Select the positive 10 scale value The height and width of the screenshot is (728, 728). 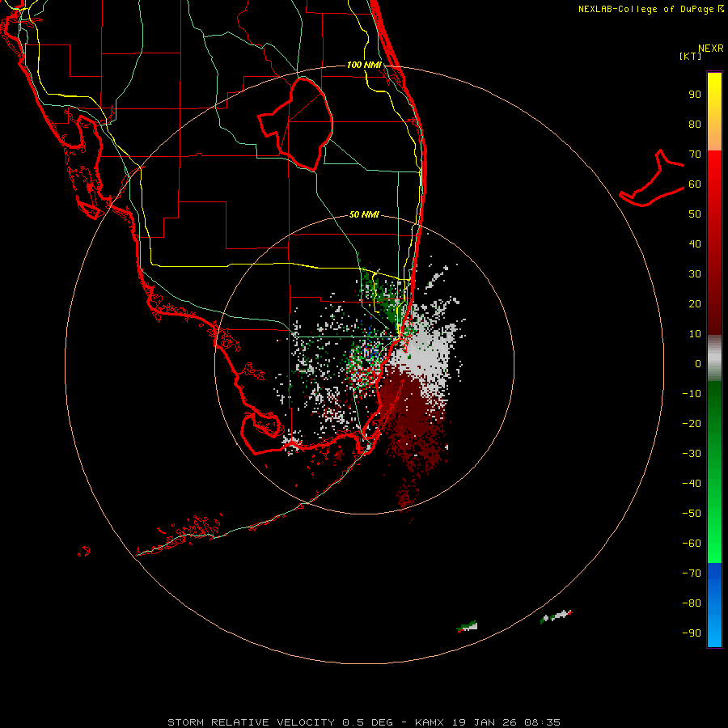click(x=695, y=334)
